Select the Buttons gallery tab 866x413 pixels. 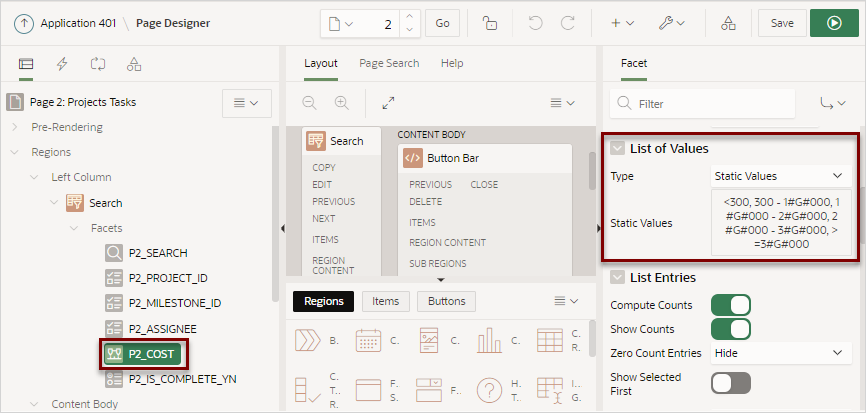(446, 301)
